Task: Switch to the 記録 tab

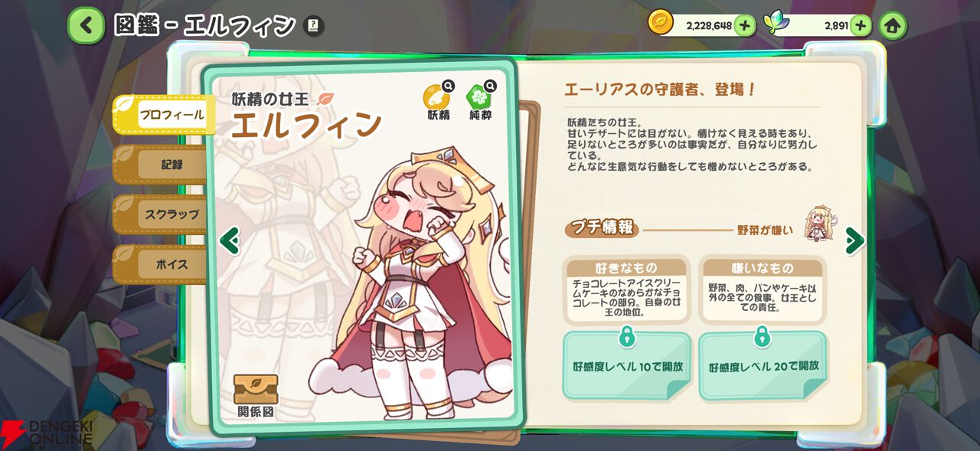Action: point(162,165)
